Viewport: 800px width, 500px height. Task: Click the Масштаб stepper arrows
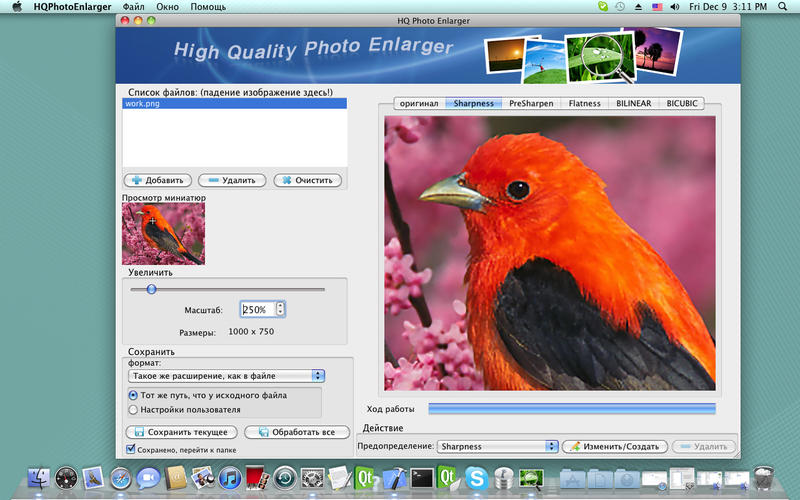coord(280,309)
